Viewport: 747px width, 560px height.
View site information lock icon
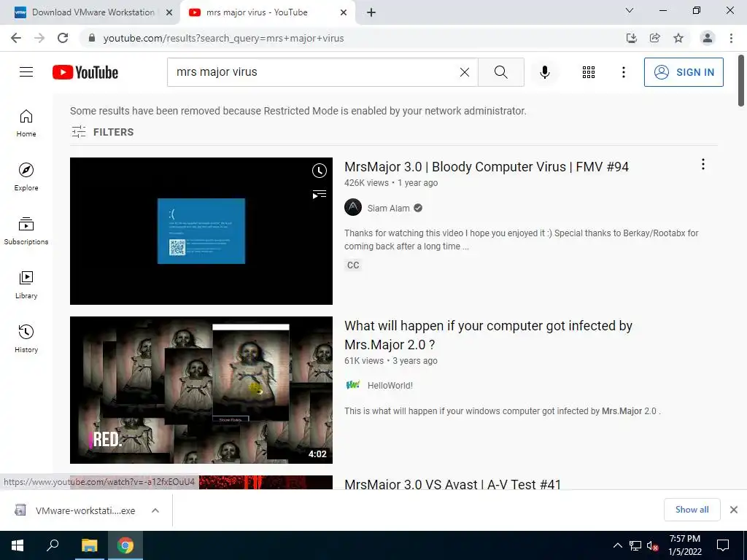(x=92, y=38)
